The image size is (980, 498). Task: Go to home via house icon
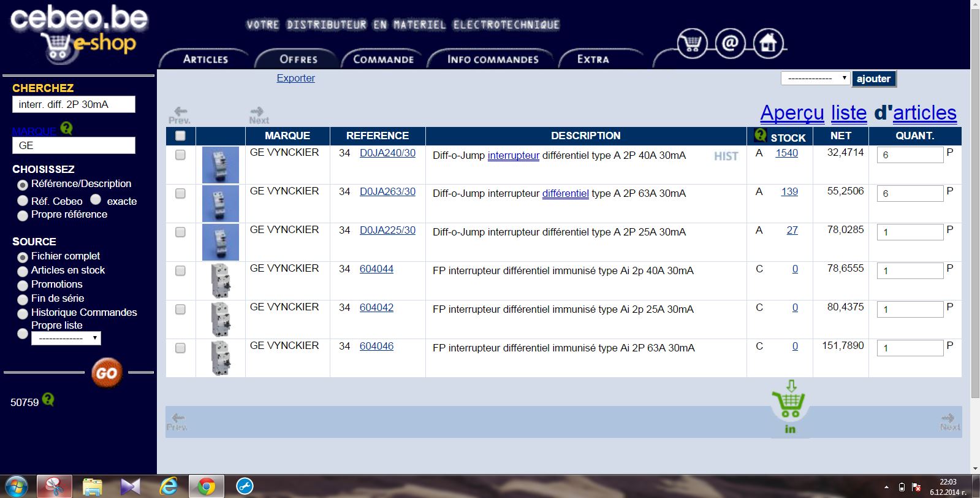[x=768, y=44]
